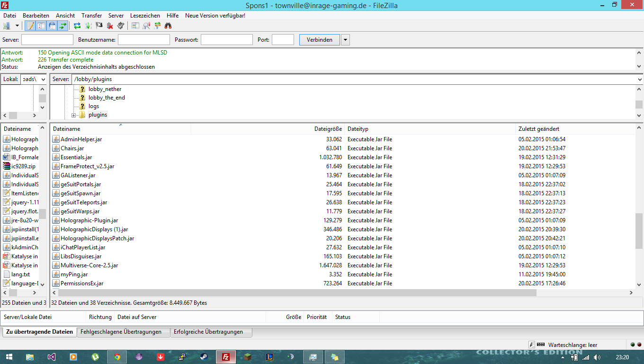644x364 pixels.
Task: Select the plugins folder in server tree
Action: click(x=98, y=115)
